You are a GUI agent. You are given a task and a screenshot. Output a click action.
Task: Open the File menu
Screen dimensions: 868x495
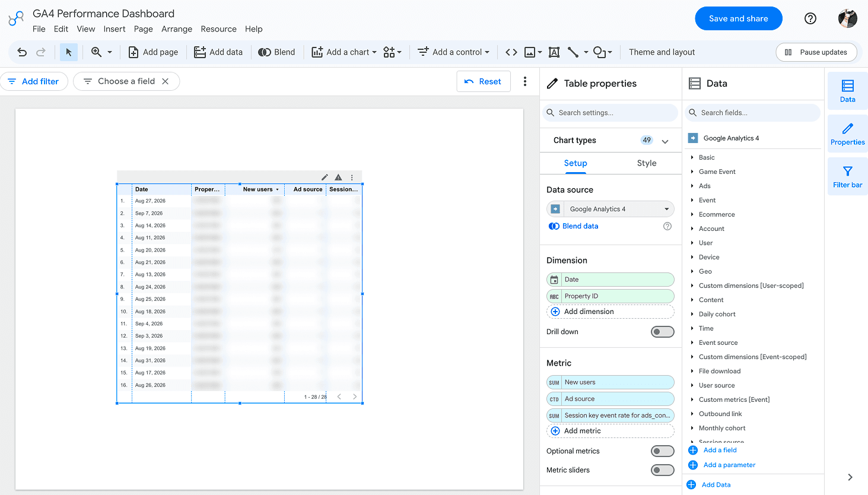[x=39, y=29]
